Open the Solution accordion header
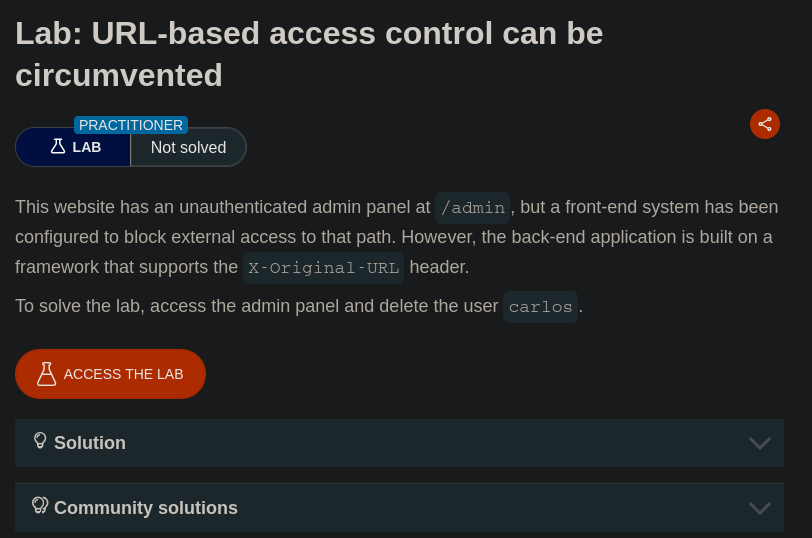812x538 pixels. click(x=399, y=443)
